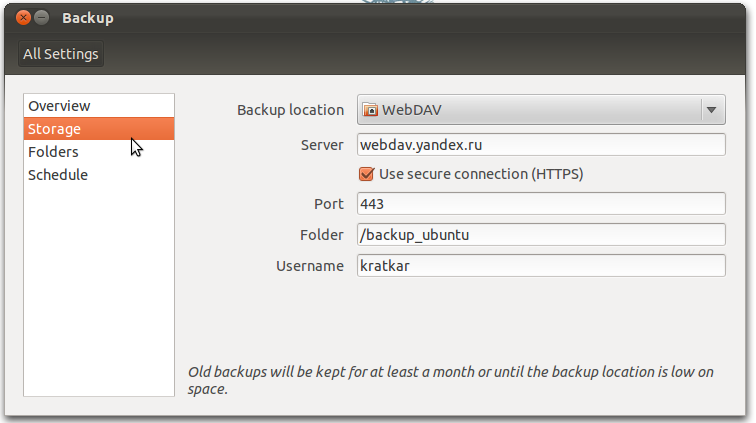
Task: Edit the /backup_ubuntu folder field
Action: pyautogui.click(x=540, y=235)
